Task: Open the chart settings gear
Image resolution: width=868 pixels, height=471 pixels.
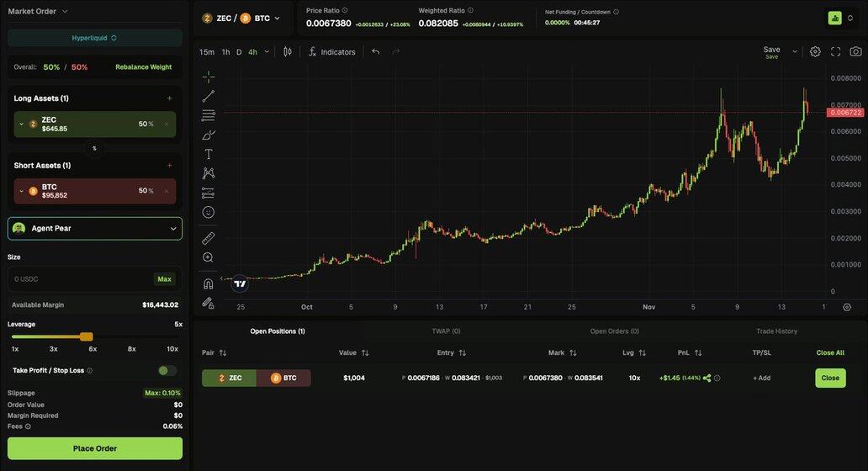Action: pyautogui.click(x=815, y=51)
